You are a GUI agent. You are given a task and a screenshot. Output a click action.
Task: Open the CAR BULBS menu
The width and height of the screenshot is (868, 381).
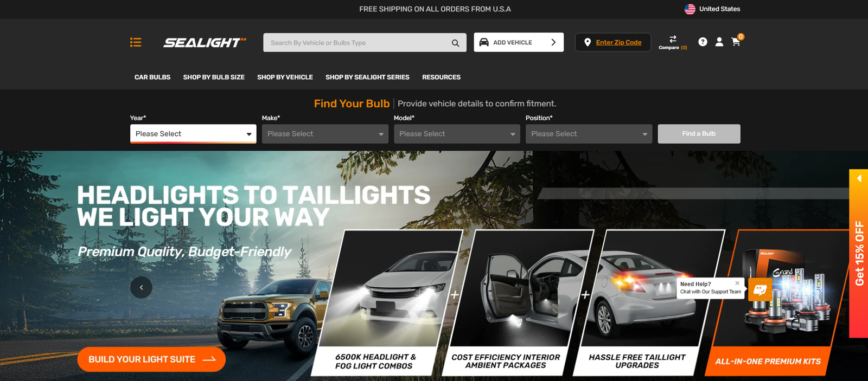[x=152, y=78]
